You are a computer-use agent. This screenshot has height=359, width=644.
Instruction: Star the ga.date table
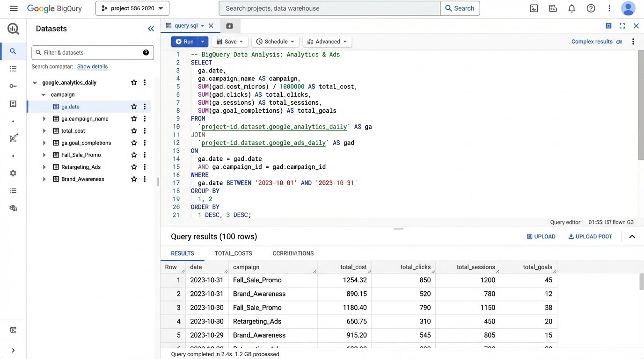point(133,106)
